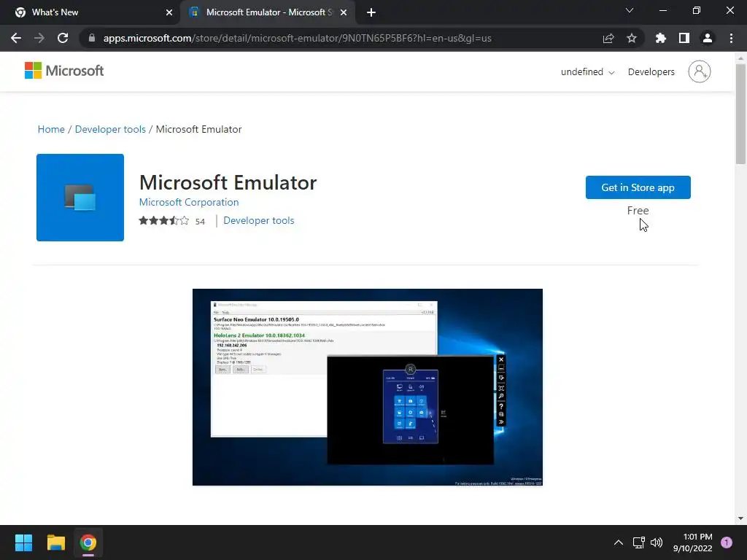The image size is (747, 560).
Task: Open Developer tools in the breadcrumb
Action: 110,130
